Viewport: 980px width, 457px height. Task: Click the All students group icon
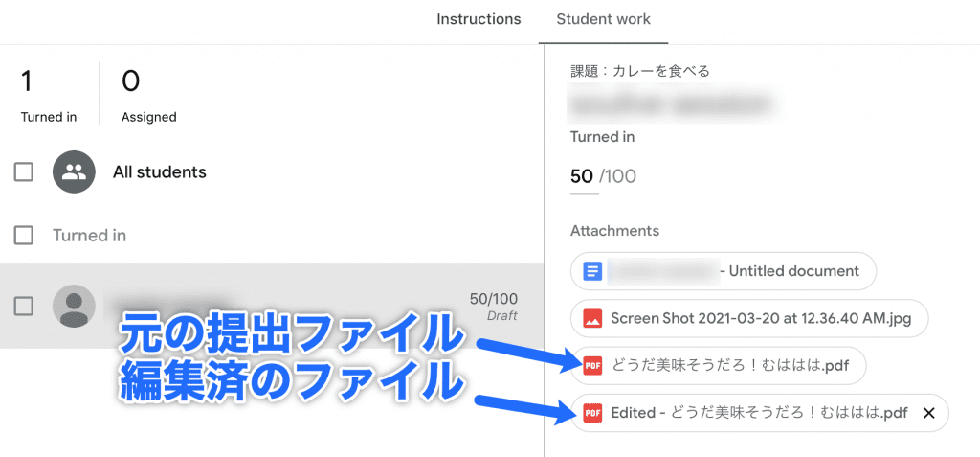click(74, 172)
